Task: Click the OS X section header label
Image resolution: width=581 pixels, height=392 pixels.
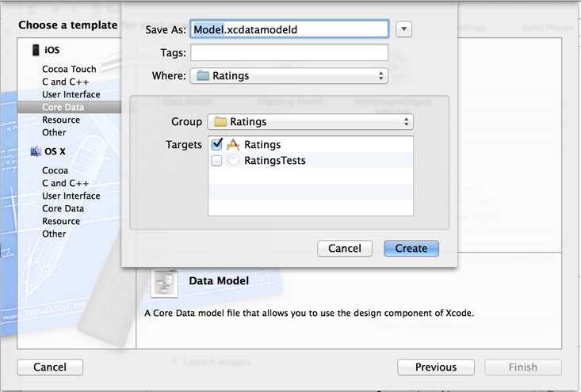Action: point(55,151)
